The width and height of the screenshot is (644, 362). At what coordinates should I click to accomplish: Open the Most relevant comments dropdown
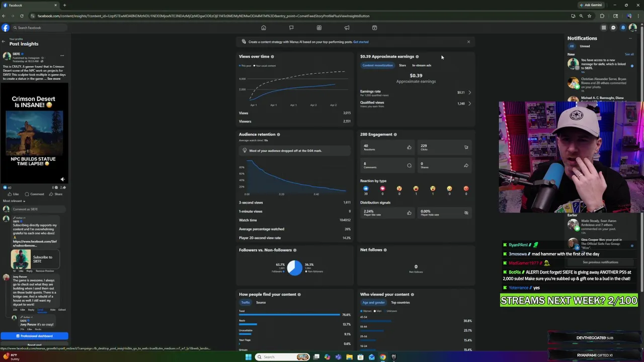click(x=14, y=201)
